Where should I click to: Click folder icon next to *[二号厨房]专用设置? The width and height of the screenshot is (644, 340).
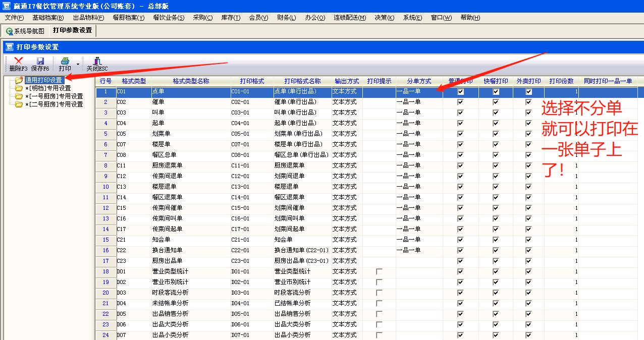click(19, 104)
